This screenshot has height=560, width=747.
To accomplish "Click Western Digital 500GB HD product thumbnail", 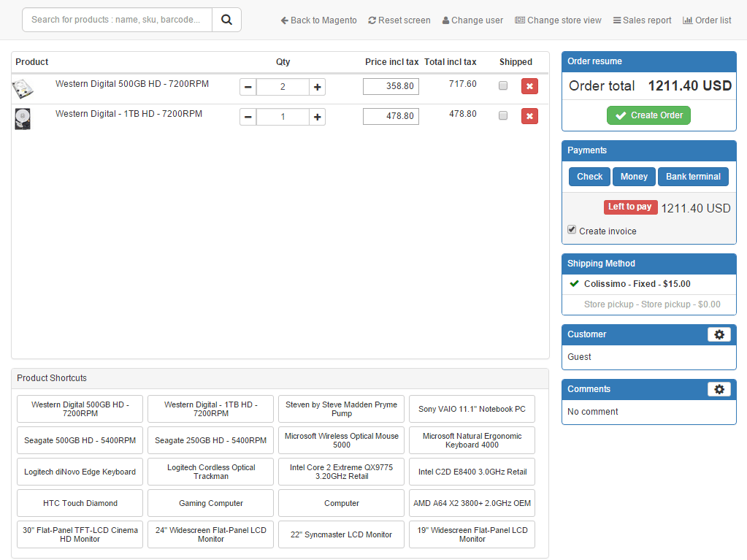I will [x=23, y=88].
